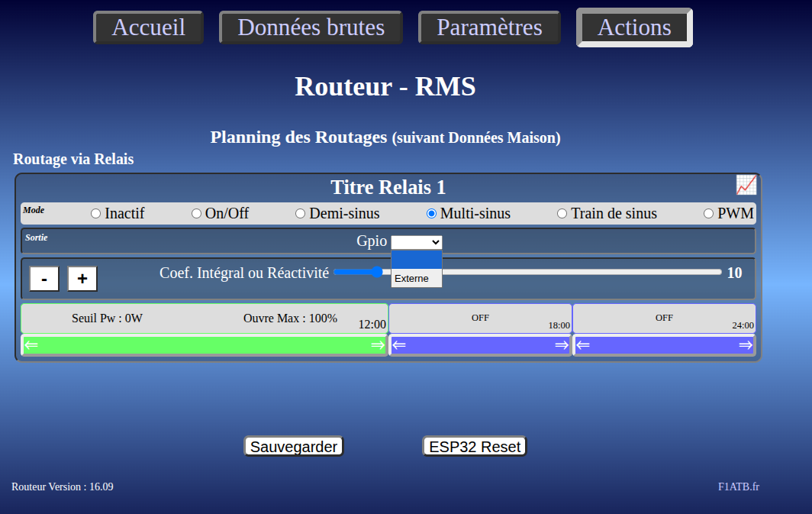Click OFF period box ending 18:00
812x514 pixels.
[x=480, y=318]
